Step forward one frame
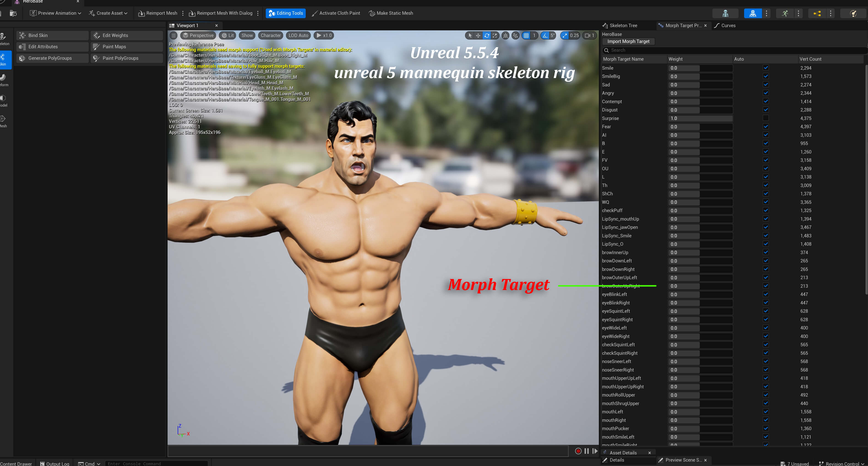868x466 pixels. point(595,451)
